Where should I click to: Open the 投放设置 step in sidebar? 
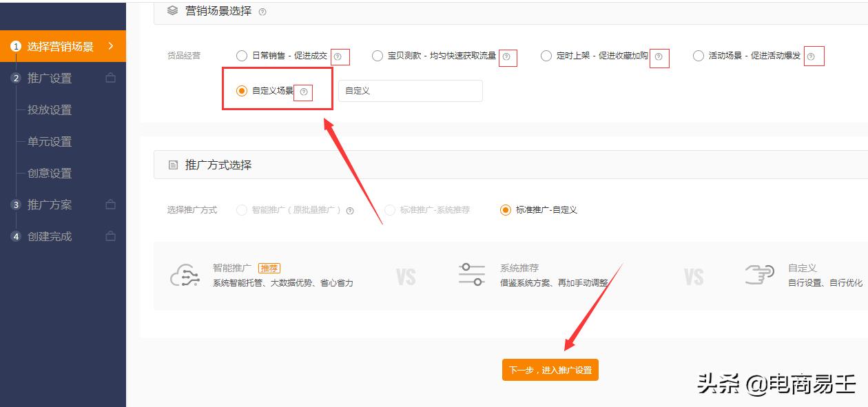tap(50, 109)
